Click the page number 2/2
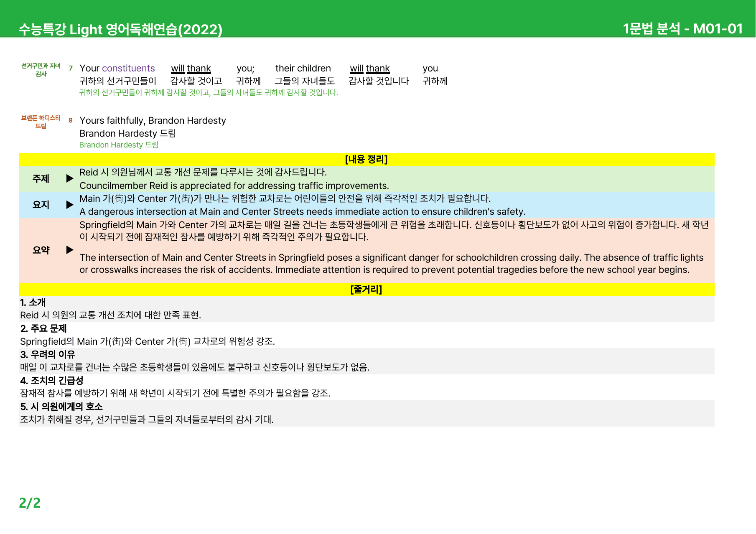This screenshot has width=756, height=534. click(30, 503)
